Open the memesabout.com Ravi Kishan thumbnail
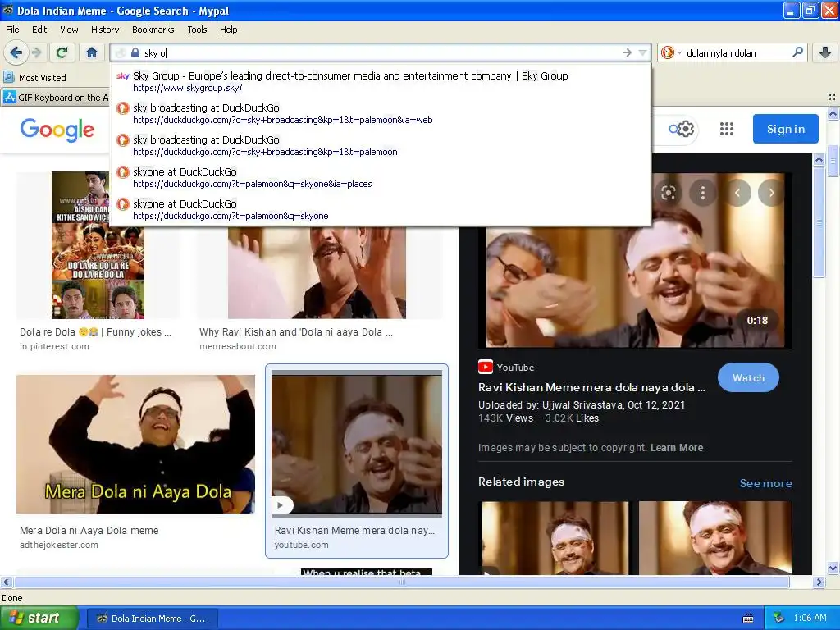Screen dimensions: 840x630 (317, 272)
